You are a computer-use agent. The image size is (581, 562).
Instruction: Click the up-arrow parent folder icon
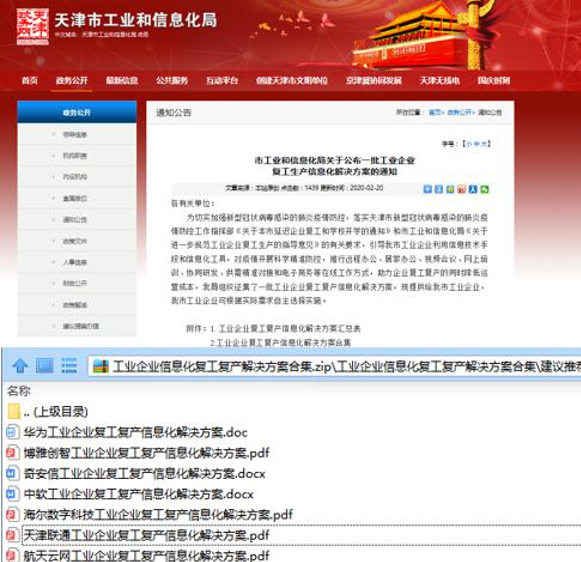pyautogui.click(x=20, y=366)
